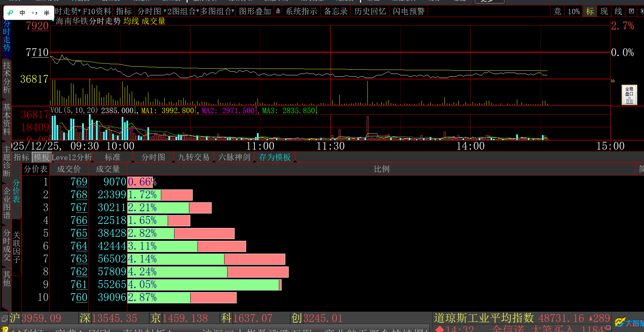The image size is (644, 332).
Task: Open 其他 in the left sidebar
Action: click(6, 278)
